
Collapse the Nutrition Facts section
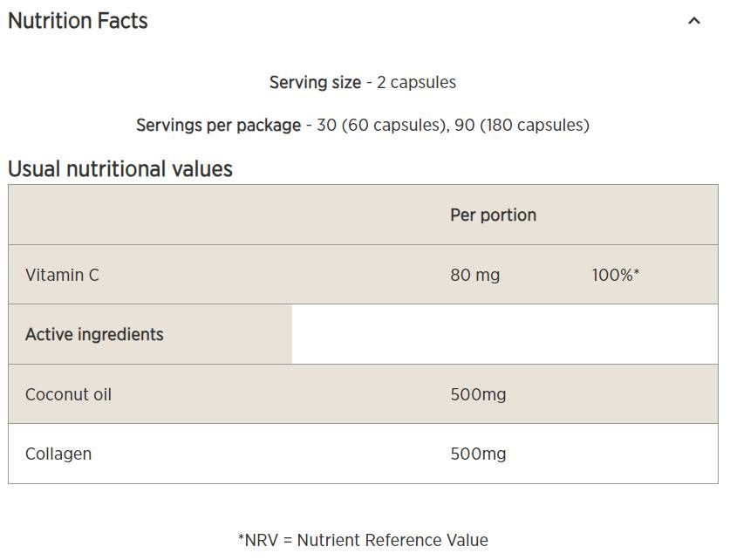coord(694,20)
